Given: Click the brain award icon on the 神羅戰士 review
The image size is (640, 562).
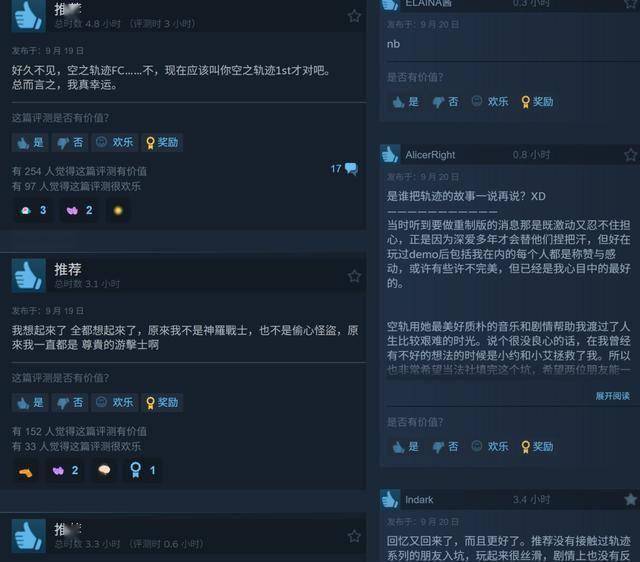Looking at the screenshot, I should (x=104, y=470).
